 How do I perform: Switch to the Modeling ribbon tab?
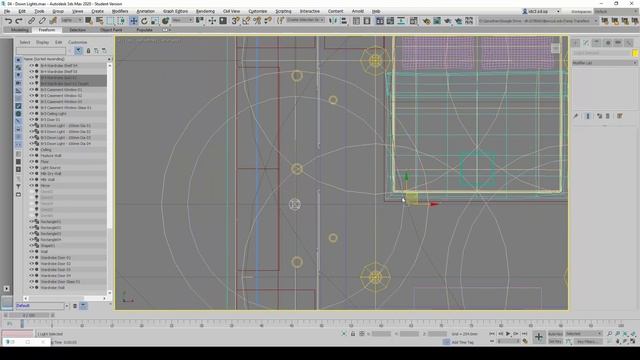point(20,30)
